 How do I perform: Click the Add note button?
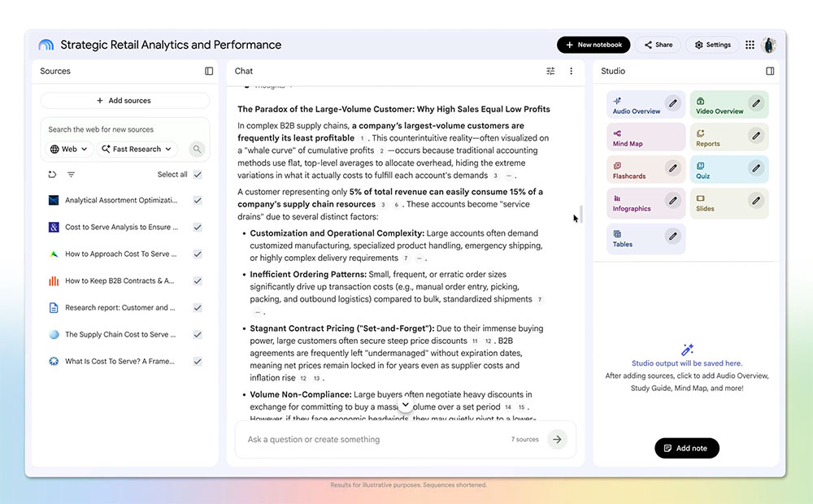click(686, 448)
